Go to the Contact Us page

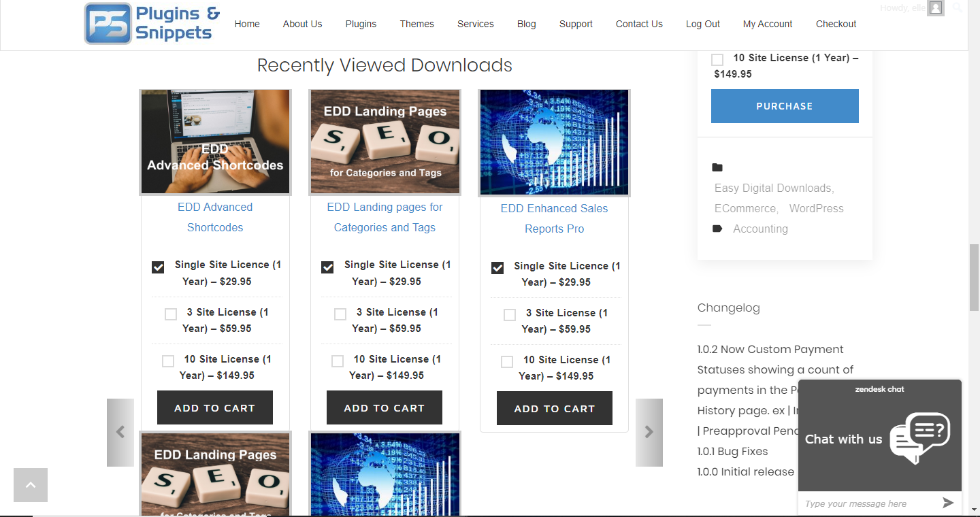(639, 24)
